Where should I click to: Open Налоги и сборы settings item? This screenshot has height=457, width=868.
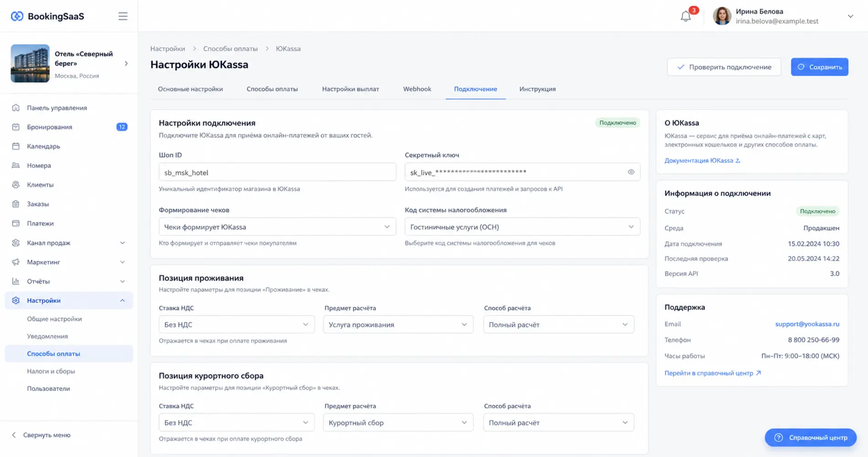51,371
